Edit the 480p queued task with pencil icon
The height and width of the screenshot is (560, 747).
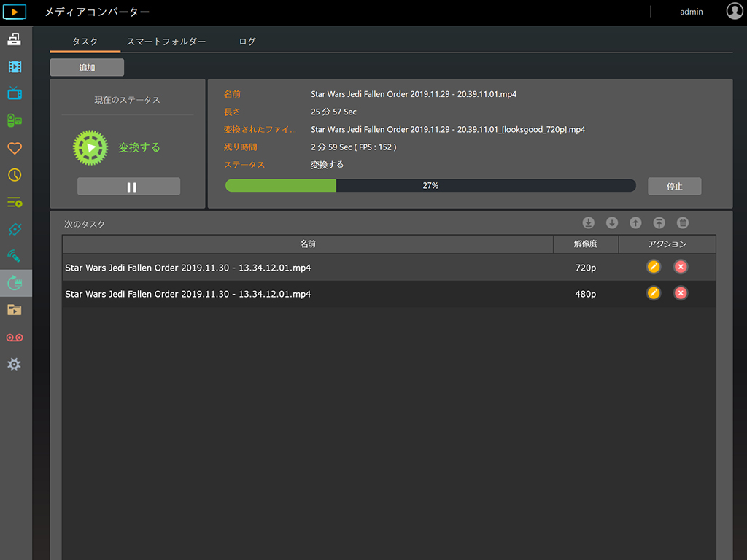[654, 293]
